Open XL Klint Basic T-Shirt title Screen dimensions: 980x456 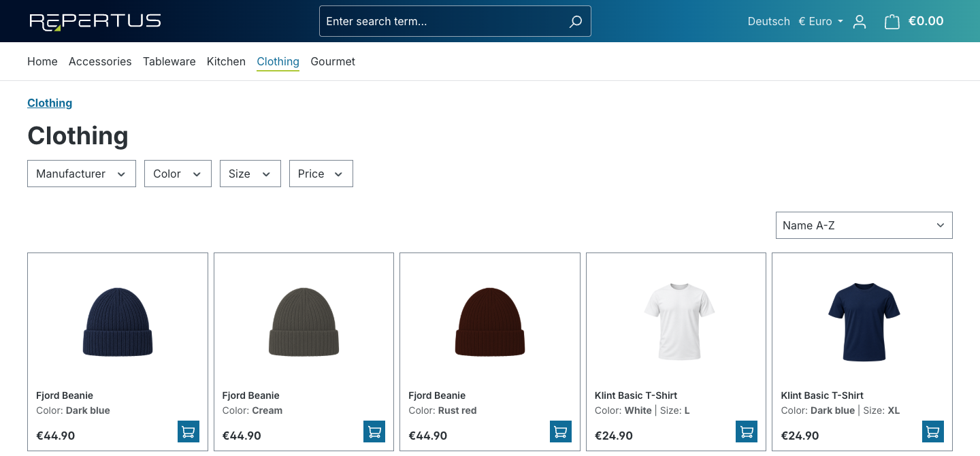click(822, 395)
